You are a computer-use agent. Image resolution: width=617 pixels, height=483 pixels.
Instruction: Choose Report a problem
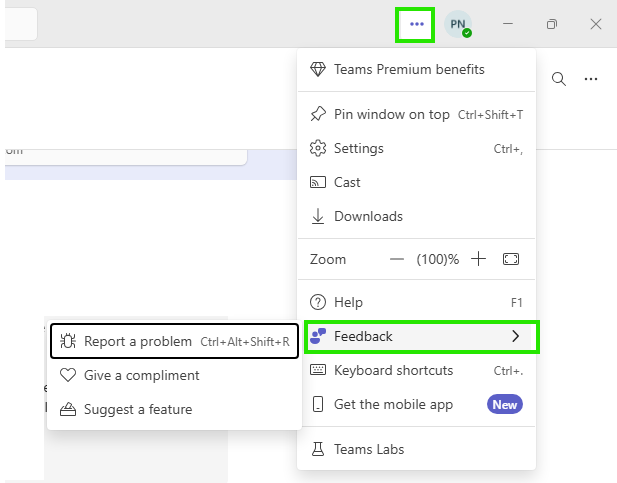coord(174,341)
